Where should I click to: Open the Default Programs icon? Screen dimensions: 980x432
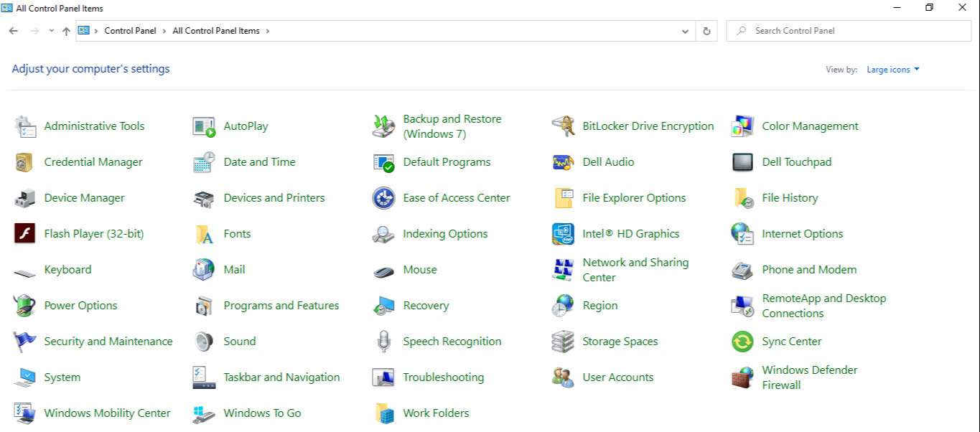pos(383,162)
